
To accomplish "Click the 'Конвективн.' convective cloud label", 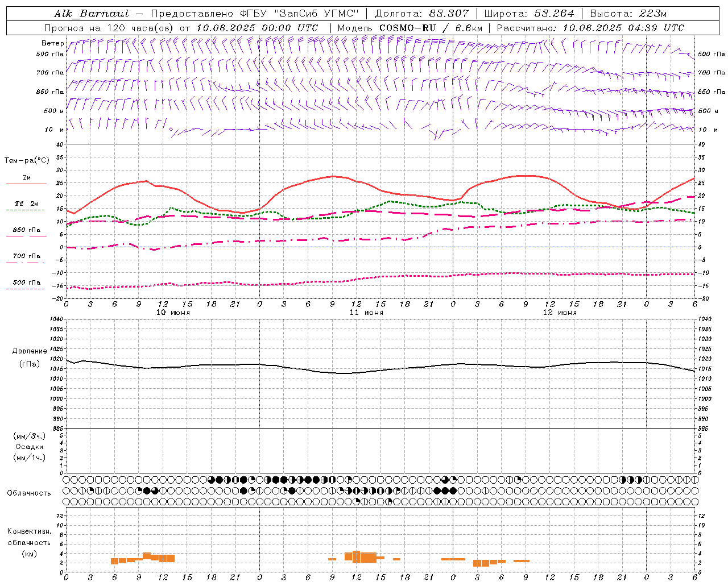I will click(x=30, y=531).
